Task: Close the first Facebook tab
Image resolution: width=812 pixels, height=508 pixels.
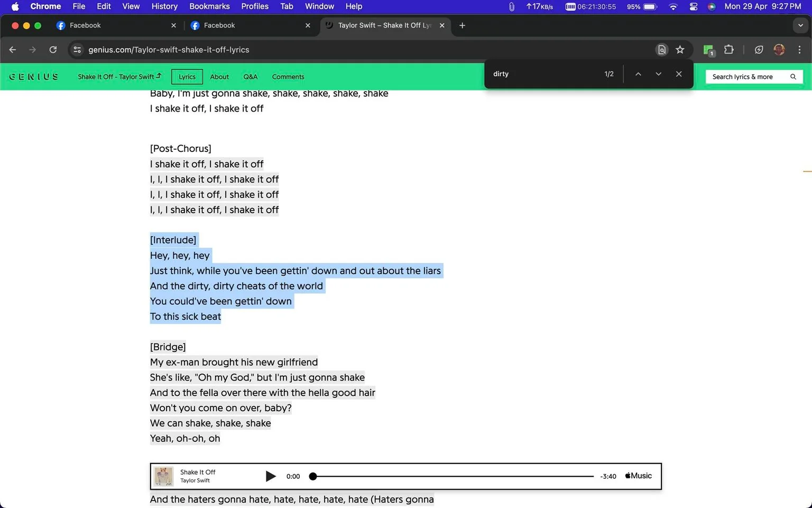Action: [x=173, y=25]
